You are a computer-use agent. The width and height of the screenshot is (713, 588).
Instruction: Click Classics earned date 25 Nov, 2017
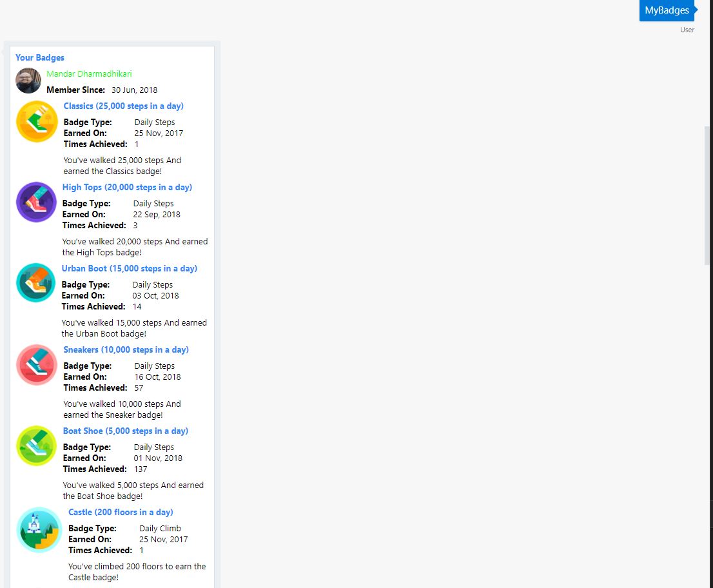point(159,133)
